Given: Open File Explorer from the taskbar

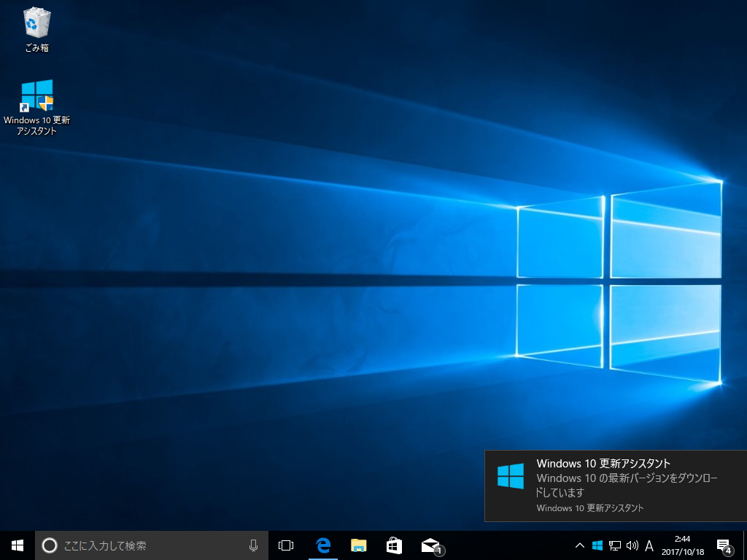Looking at the screenshot, I should (359, 545).
